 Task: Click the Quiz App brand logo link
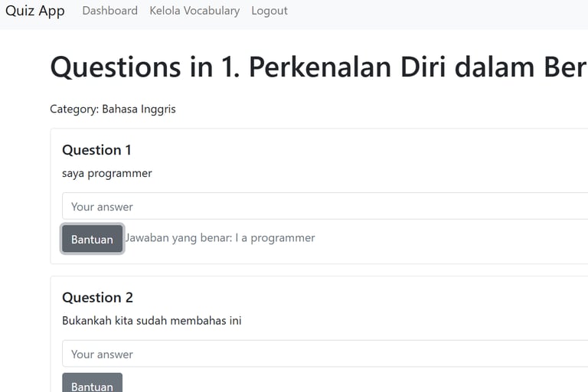point(35,11)
